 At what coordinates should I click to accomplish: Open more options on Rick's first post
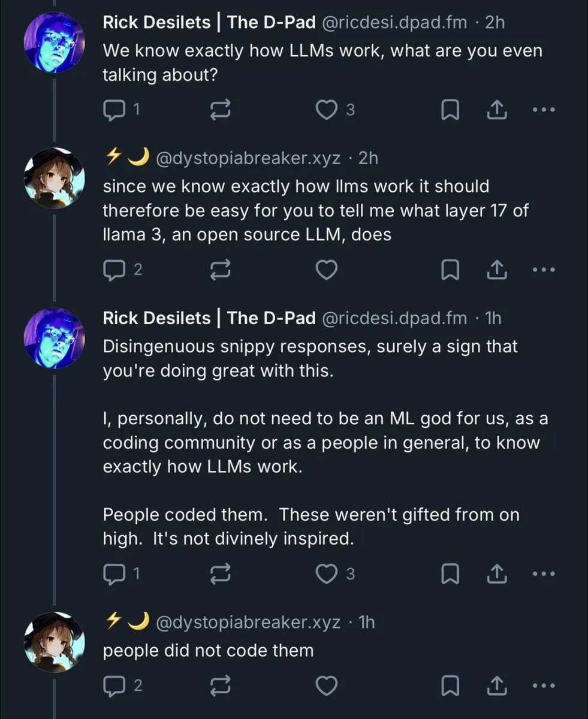tap(544, 110)
